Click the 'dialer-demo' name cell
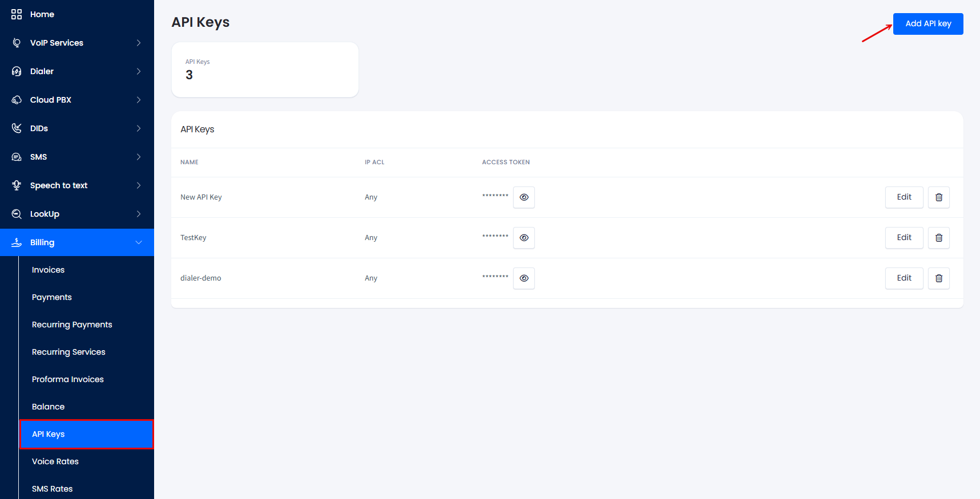980x499 pixels. coord(201,278)
